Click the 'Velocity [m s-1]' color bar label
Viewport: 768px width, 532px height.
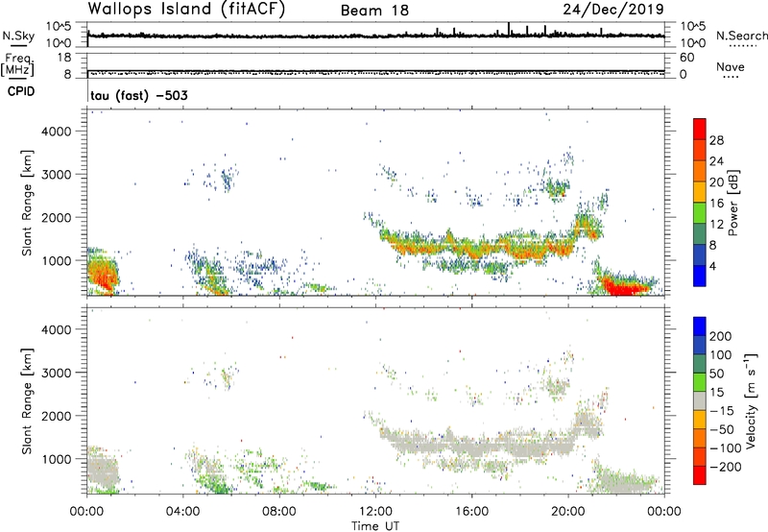point(750,400)
